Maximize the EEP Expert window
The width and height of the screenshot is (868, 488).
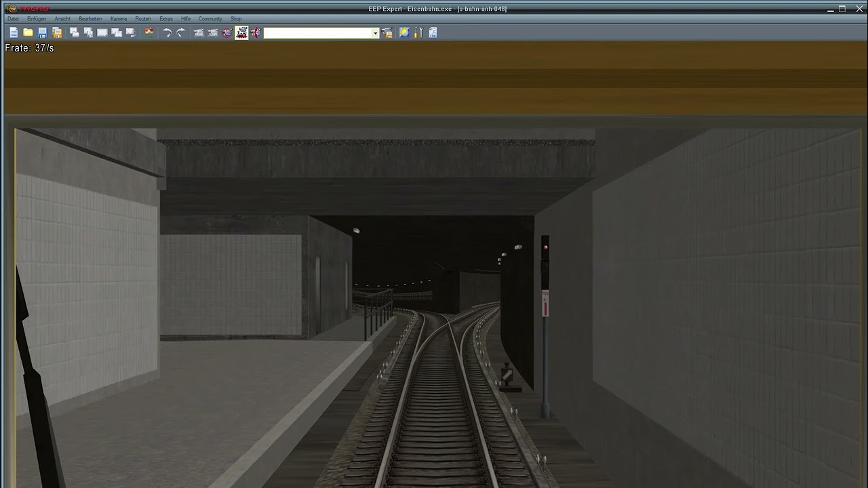[x=842, y=9]
